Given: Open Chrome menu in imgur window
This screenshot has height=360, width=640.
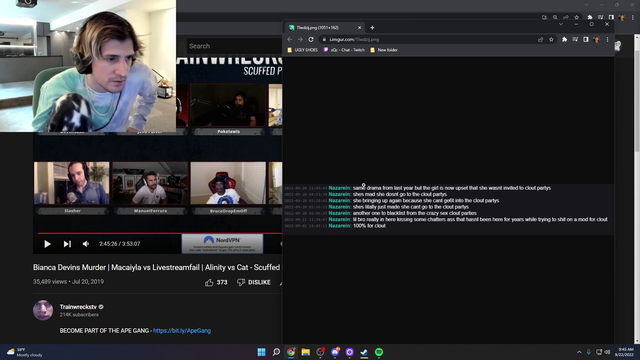Looking at the screenshot, I should tap(607, 40).
